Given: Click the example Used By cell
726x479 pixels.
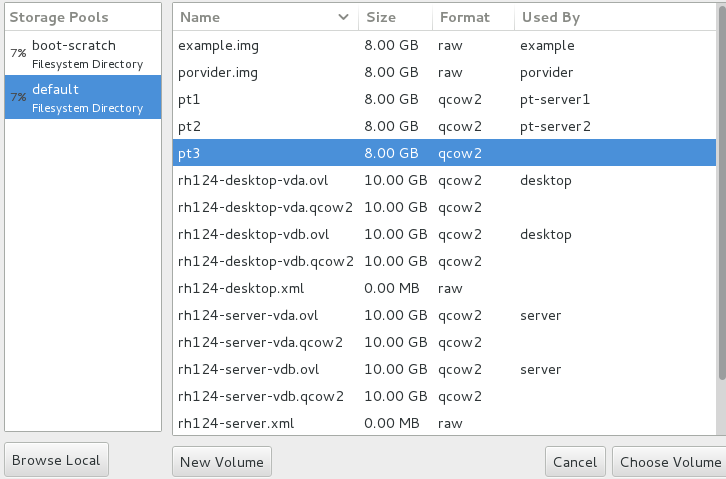Looking at the screenshot, I should click(x=547, y=45).
